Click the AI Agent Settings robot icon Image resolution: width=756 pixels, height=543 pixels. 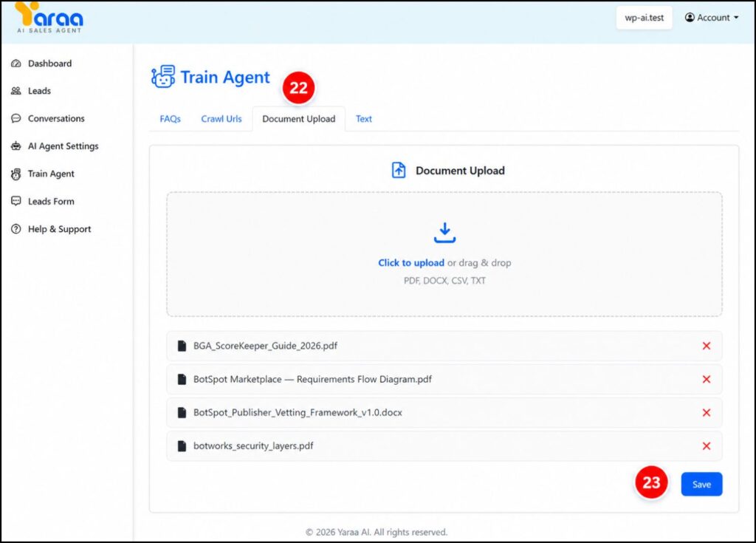(x=16, y=146)
